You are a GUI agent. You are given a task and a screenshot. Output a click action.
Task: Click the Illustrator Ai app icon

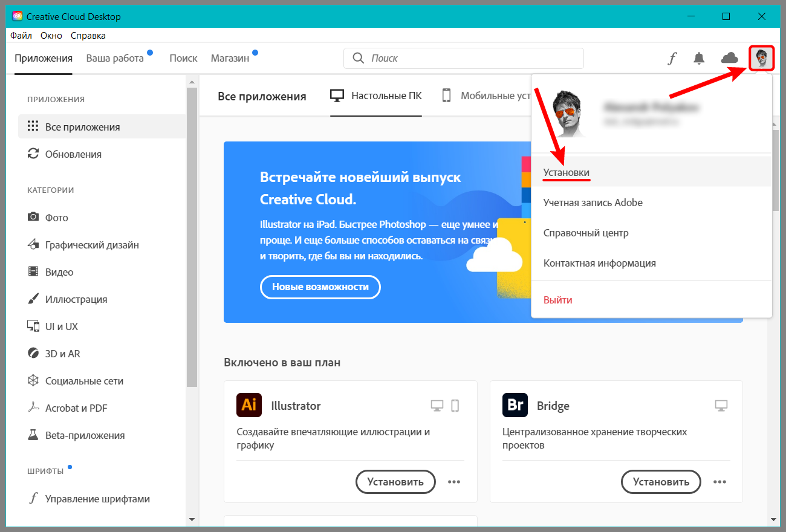coord(248,405)
